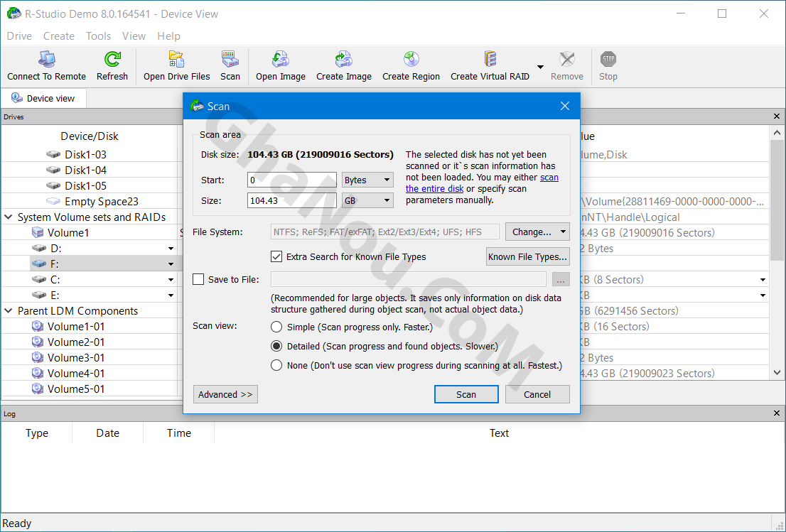Select the Volume4-01 component icon
The height and width of the screenshot is (532, 786).
coord(38,373)
